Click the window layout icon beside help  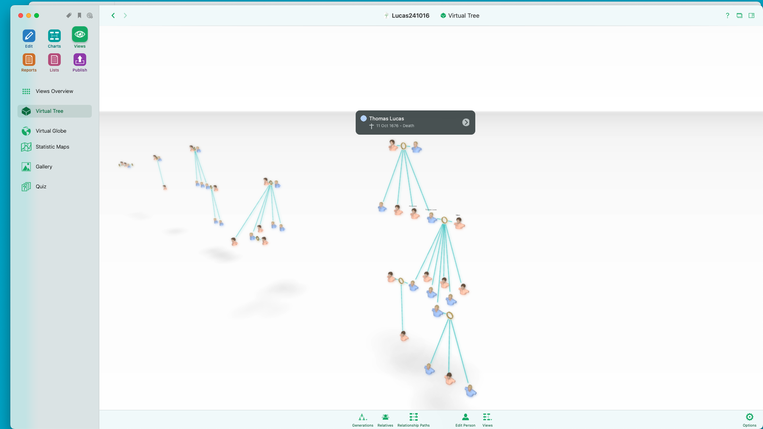(739, 16)
